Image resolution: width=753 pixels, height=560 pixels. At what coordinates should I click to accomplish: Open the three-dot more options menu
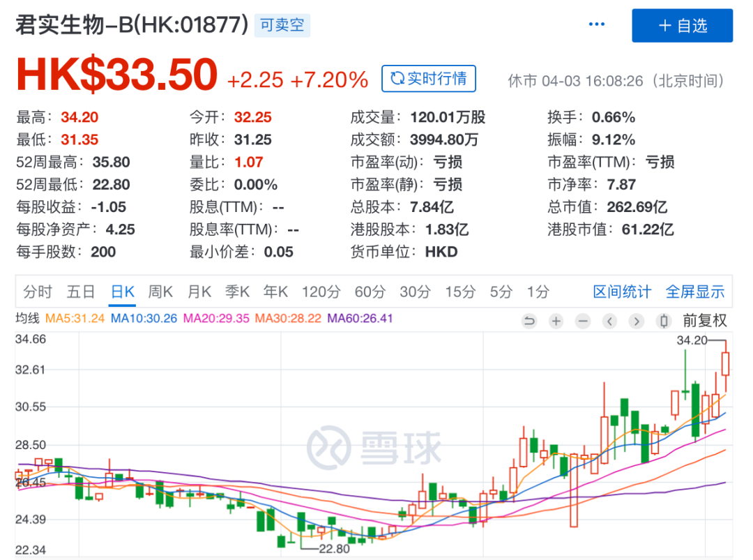pos(596,24)
